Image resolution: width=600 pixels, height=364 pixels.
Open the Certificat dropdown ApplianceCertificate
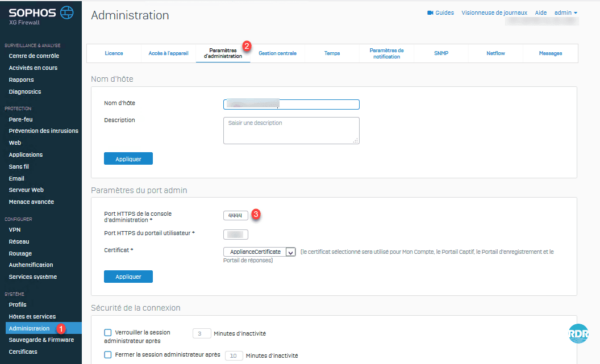pos(259,252)
